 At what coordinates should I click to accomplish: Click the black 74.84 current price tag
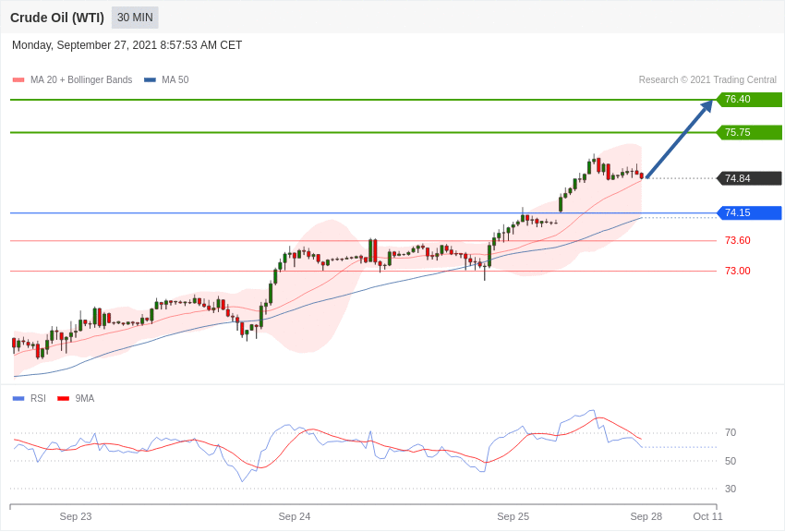[749, 178]
